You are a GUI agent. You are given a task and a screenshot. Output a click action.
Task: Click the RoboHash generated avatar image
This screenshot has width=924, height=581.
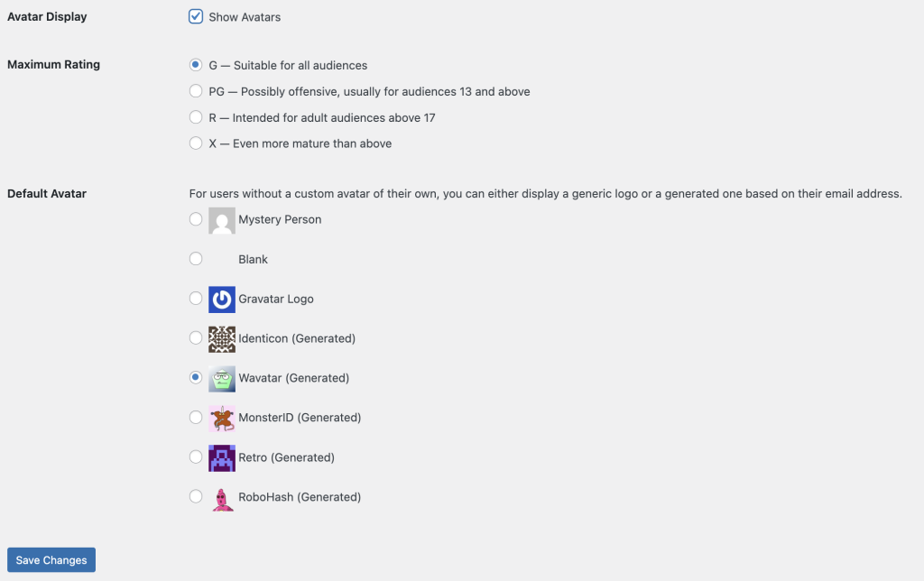(221, 497)
